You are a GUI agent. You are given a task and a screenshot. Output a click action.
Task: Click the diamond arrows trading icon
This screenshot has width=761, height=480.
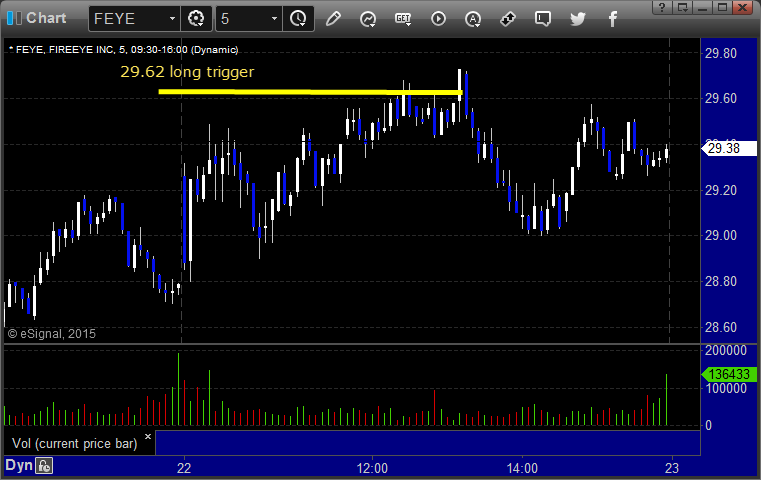click(x=508, y=19)
